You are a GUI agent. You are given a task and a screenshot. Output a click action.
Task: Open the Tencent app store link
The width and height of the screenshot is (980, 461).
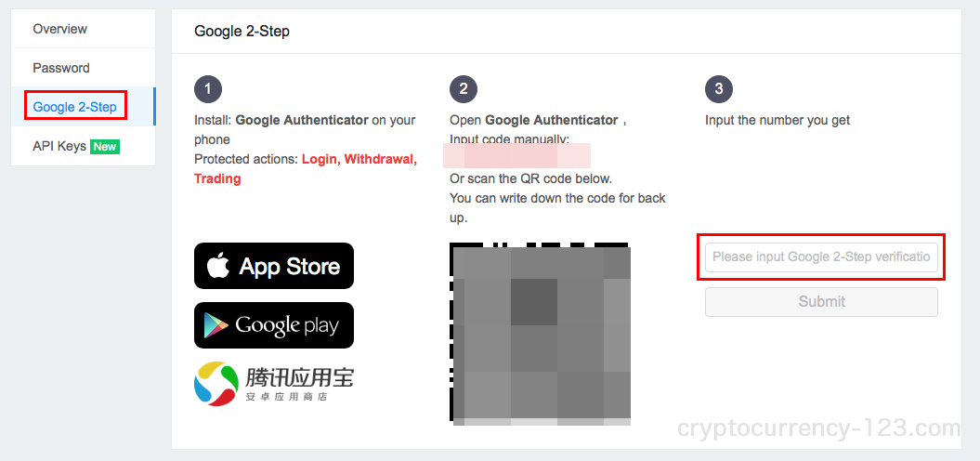pos(274,384)
